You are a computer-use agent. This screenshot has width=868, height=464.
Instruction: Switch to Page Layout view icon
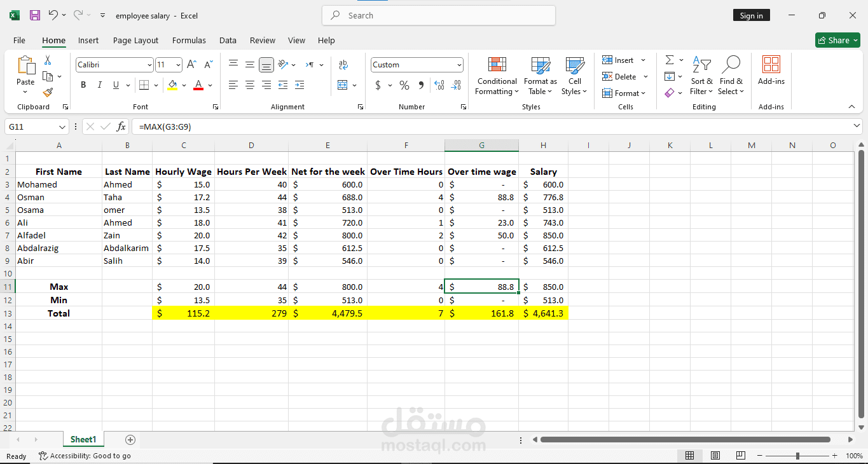pyautogui.click(x=715, y=456)
